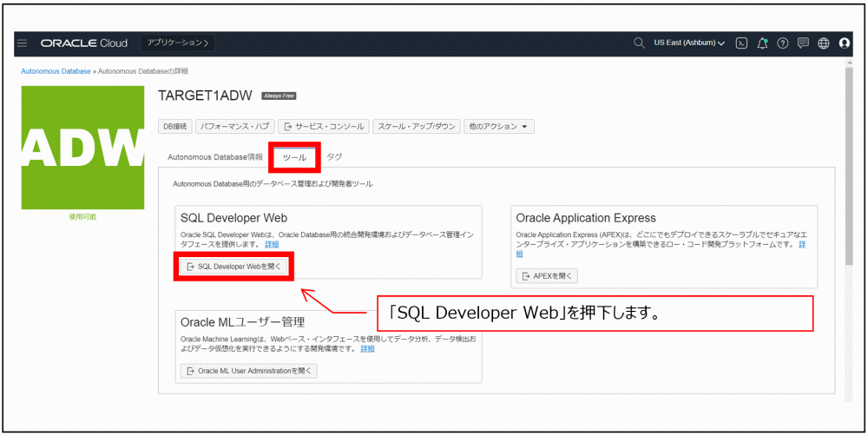Open the user profile avatar

click(x=845, y=43)
